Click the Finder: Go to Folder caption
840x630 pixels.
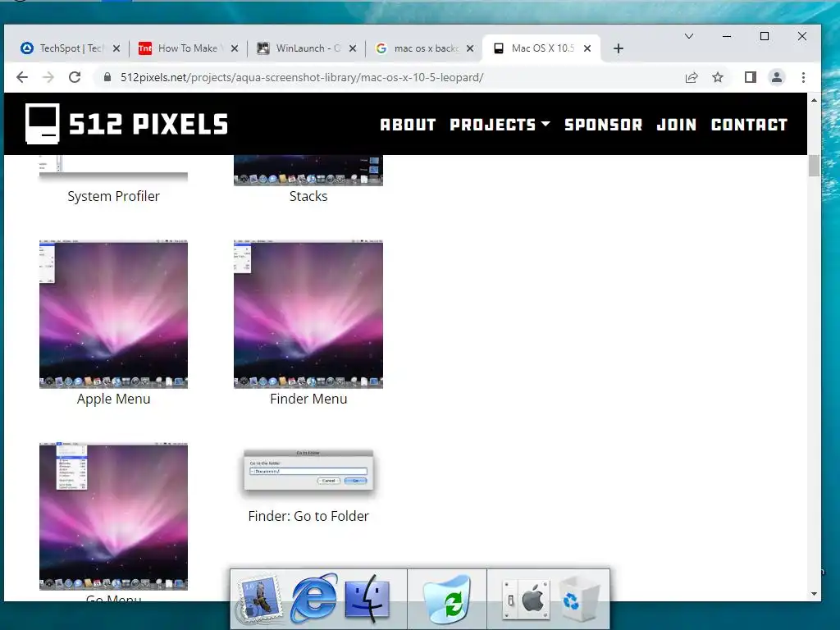click(308, 516)
